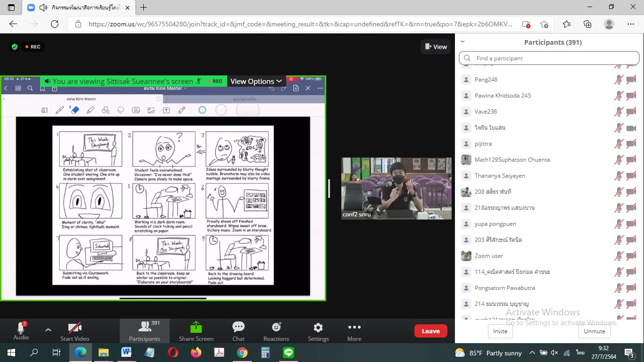Screen dimensions: 644x362
Task: Click the Invite button
Action: point(500,331)
